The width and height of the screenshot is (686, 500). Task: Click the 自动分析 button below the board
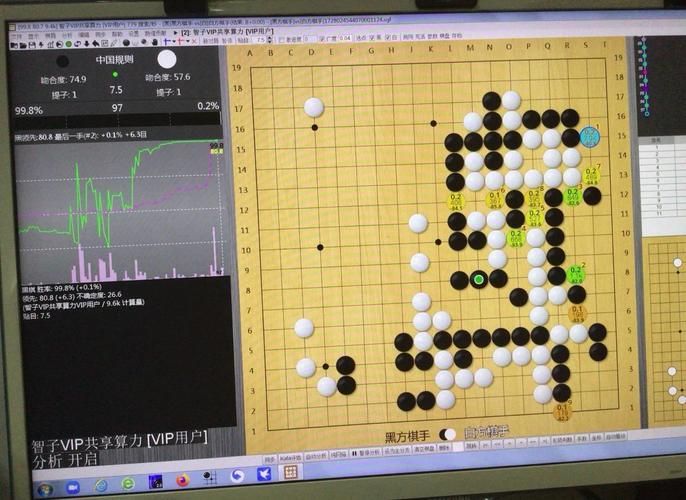pyautogui.click(x=316, y=456)
